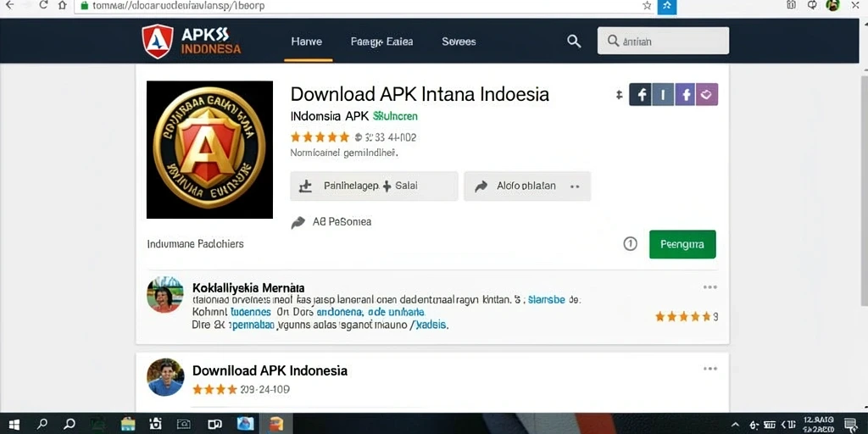Open the three-dot menu on Koklalliyekia Mernata review
This screenshot has width=868, height=434.
tap(709, 287)
